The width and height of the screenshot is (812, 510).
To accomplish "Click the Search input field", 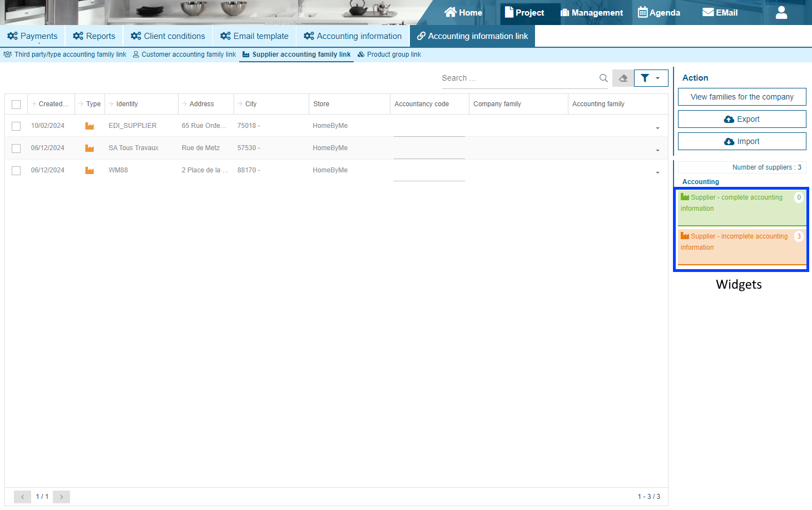I will [517, 78].
